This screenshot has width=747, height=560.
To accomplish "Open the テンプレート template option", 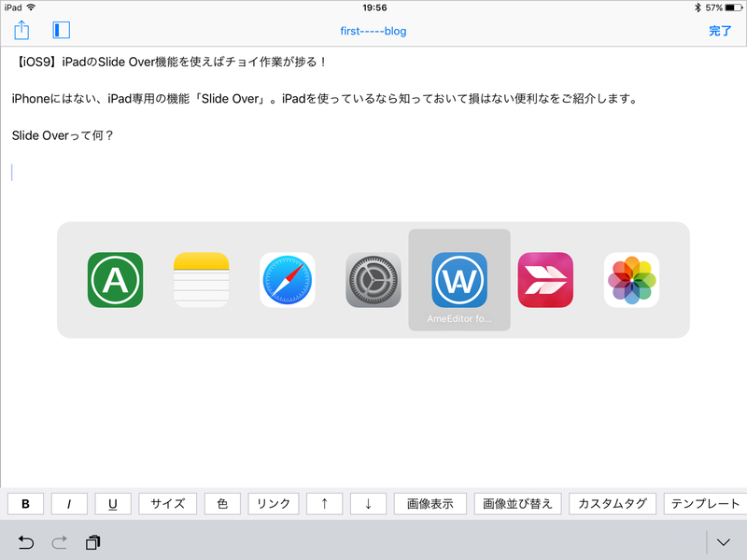I will [705, 504].
